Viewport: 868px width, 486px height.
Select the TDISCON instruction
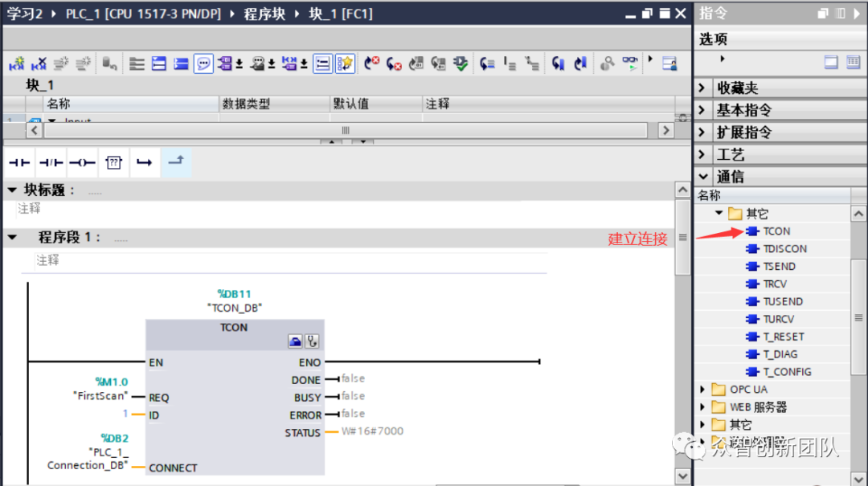coord(776,249)
